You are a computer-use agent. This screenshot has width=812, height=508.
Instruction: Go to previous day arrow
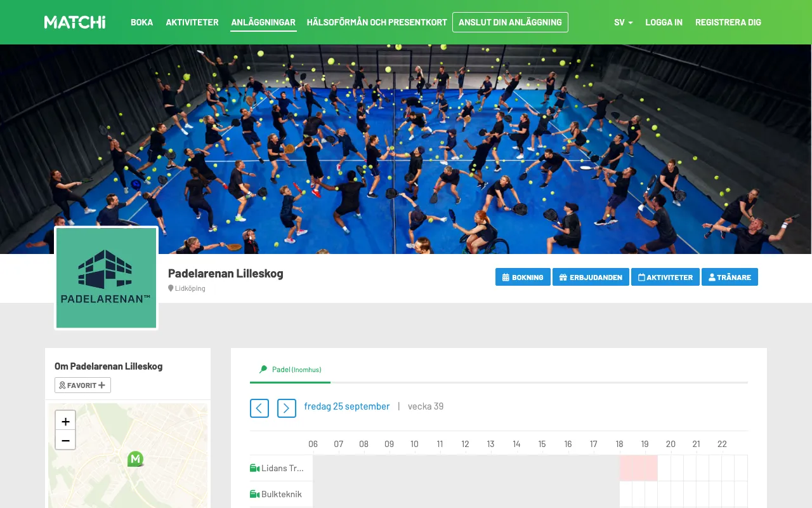(259, 408)
